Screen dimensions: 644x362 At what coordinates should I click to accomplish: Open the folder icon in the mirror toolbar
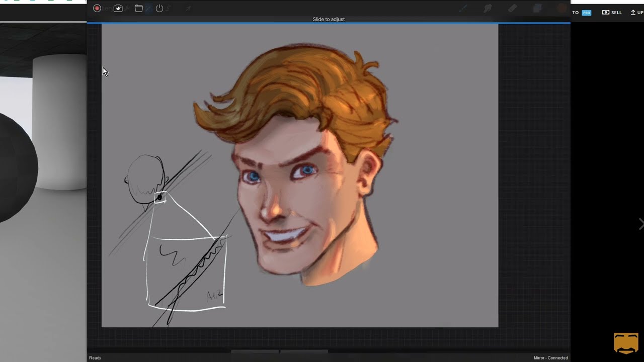[x=139, y=8]
